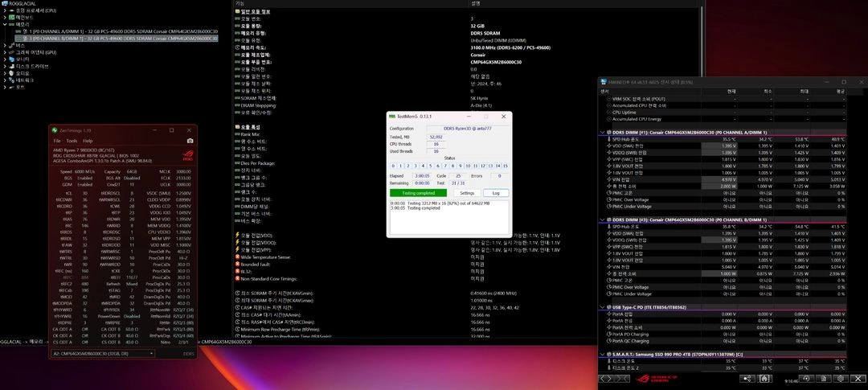Click the Tested MB value 52,992
The height and width of the screenshot is (390, 868).
[x=436, y=136]
